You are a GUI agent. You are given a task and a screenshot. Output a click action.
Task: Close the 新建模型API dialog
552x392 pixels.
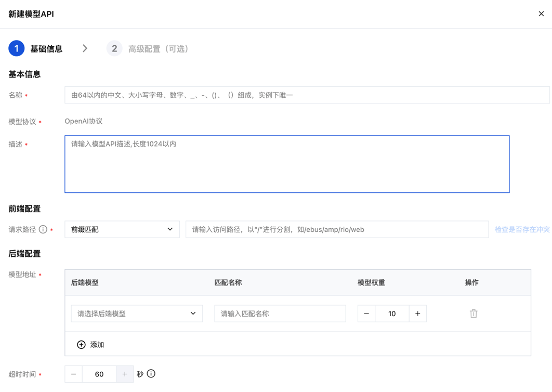click(541, 14)
